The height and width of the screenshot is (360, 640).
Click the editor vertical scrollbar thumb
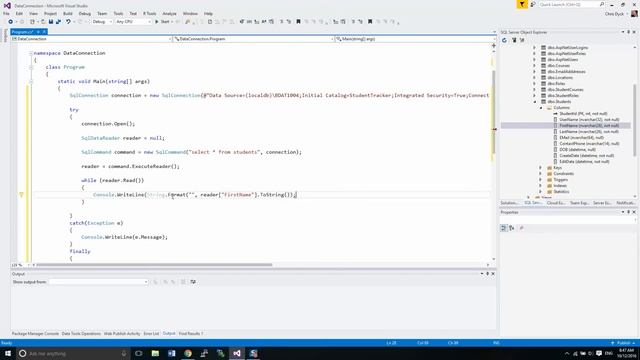494,111
